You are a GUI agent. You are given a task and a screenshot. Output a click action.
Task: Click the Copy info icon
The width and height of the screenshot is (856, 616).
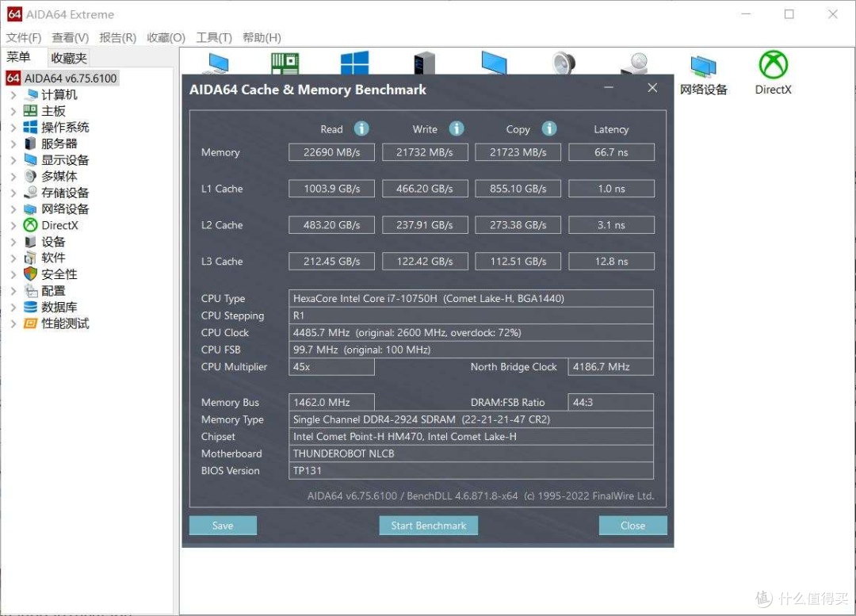(x=549, y=128)
